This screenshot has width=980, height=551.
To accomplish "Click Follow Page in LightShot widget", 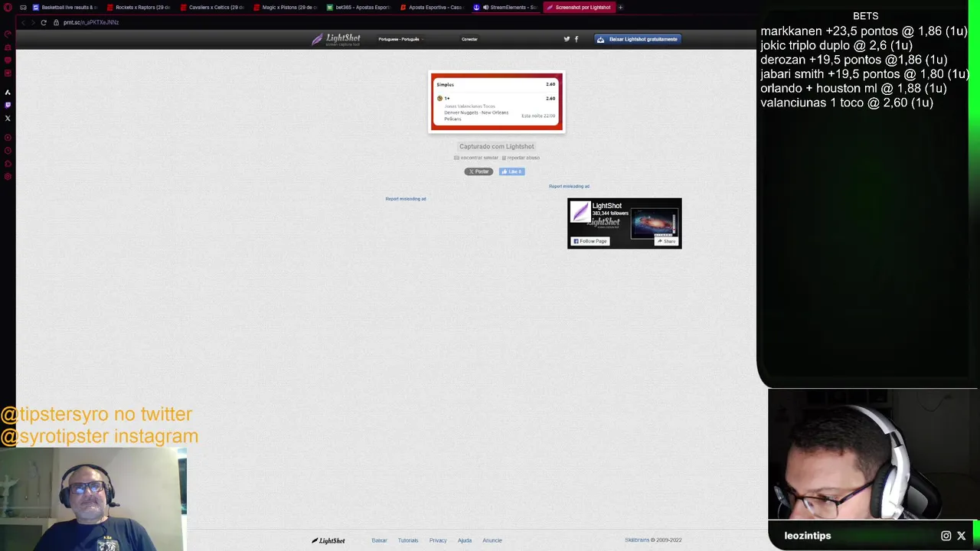I will [590, 241].
